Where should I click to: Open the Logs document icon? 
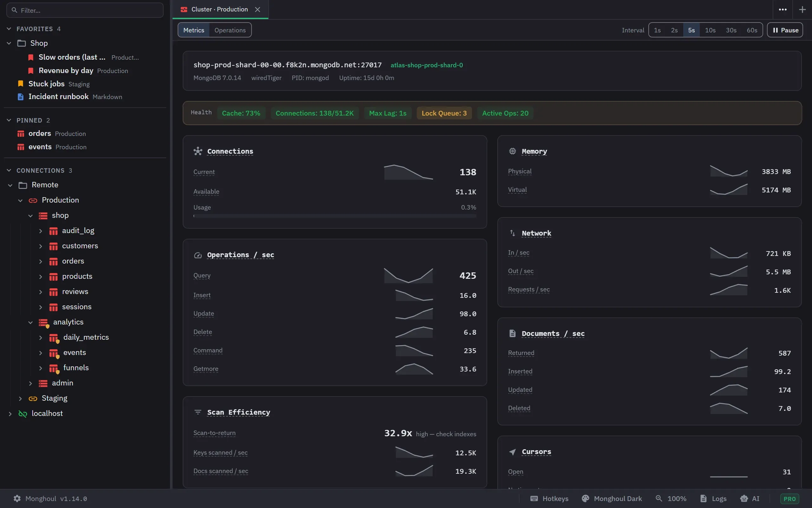[704, 498]
